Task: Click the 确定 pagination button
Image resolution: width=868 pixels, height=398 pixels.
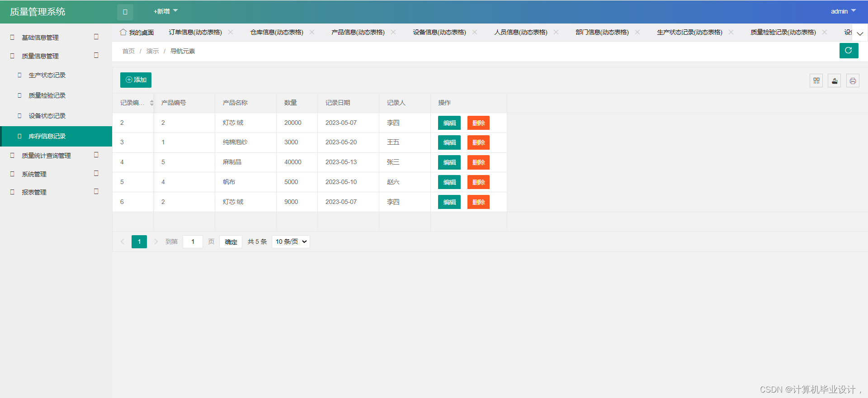Action: [x=231, y=242]
